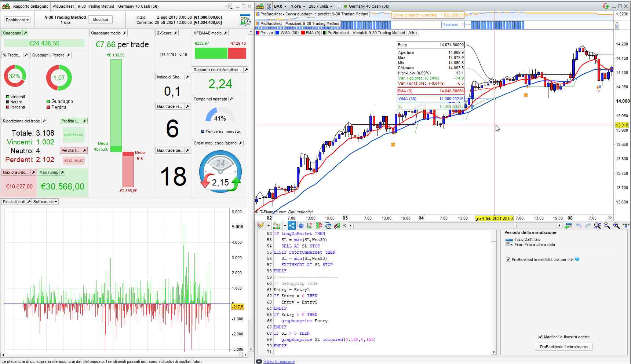
Task: Zoom in the chart with the plus magnifier
Action: [616, 226]
